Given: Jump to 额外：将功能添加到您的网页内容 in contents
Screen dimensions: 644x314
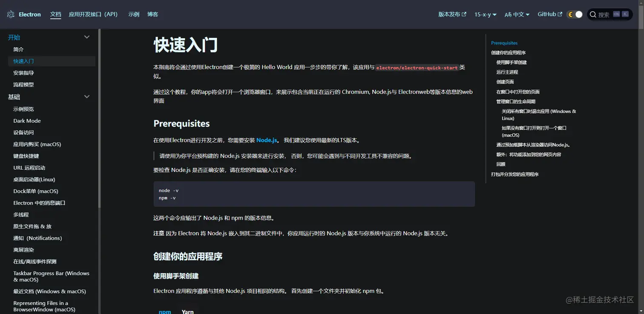Looking at the screenshot, I should click(529, 154).
